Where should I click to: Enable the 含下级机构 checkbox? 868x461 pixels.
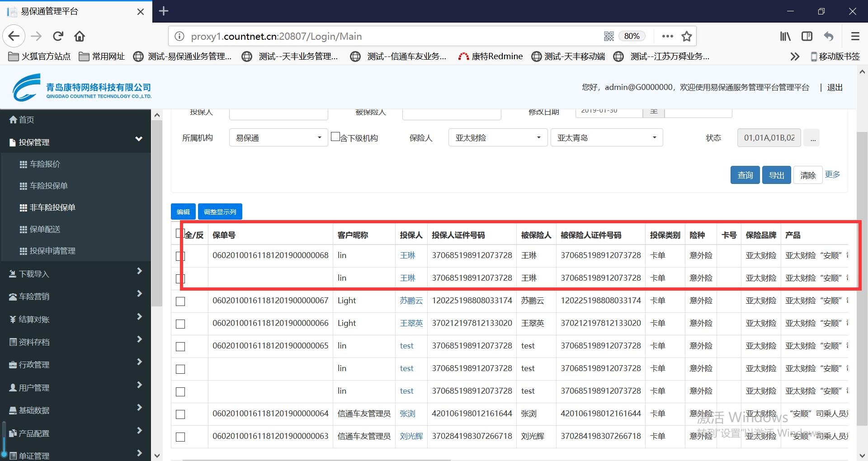(335, 136)
